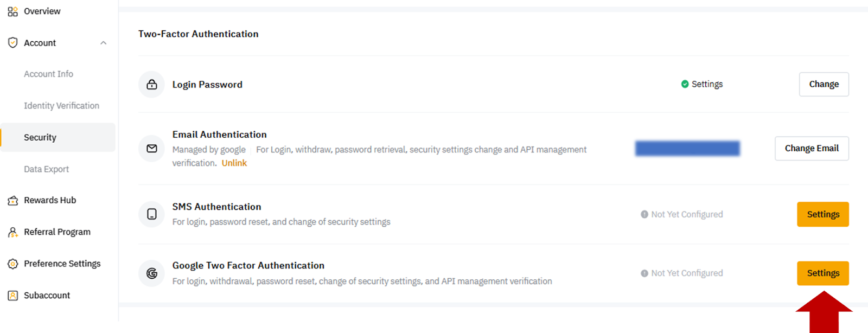Select the Account shield icon
This screenshot has width=868, height=333.
pyautogui.click(x=12, y=42)
